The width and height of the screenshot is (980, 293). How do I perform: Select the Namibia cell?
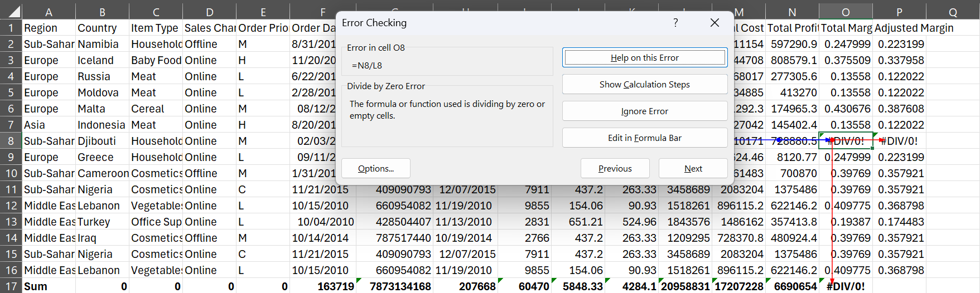coord(102,44)
